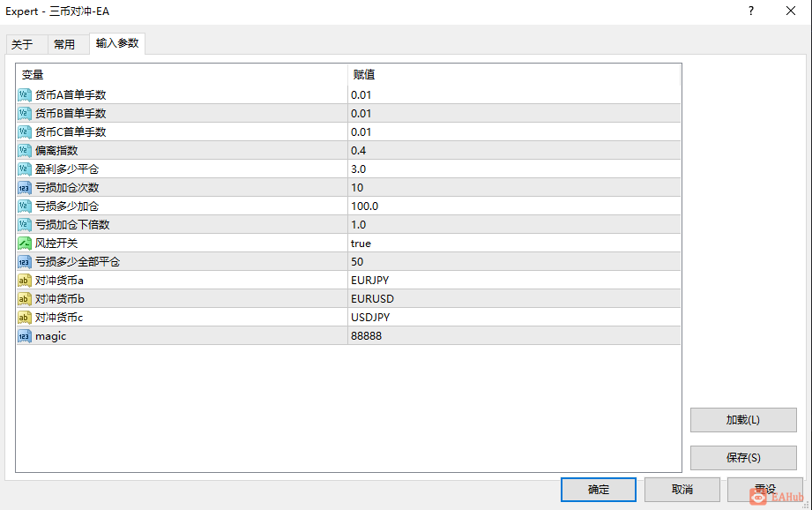Click the integer icon beside 亏损加仓次数

(x=25, y=188)
